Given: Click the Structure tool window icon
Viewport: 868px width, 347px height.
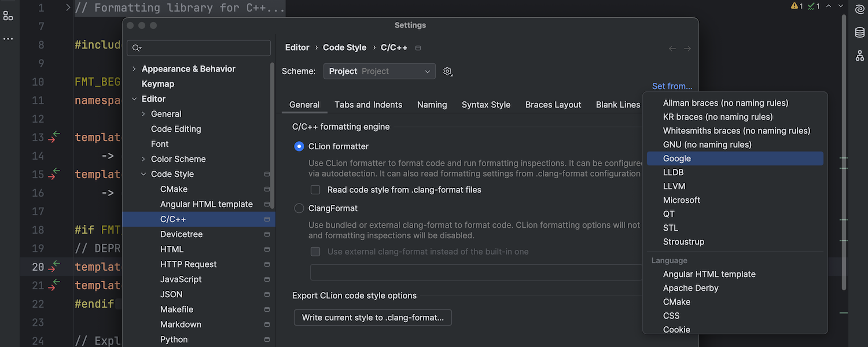Looking at the screenshot, I should 8,16.
